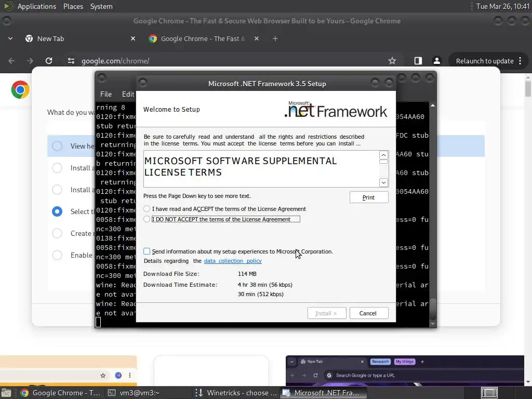Select the 'Enable' radio option in Chrome survey
Image resolution: width=532 pixels, height=399 pixels.
click(57, 255)
